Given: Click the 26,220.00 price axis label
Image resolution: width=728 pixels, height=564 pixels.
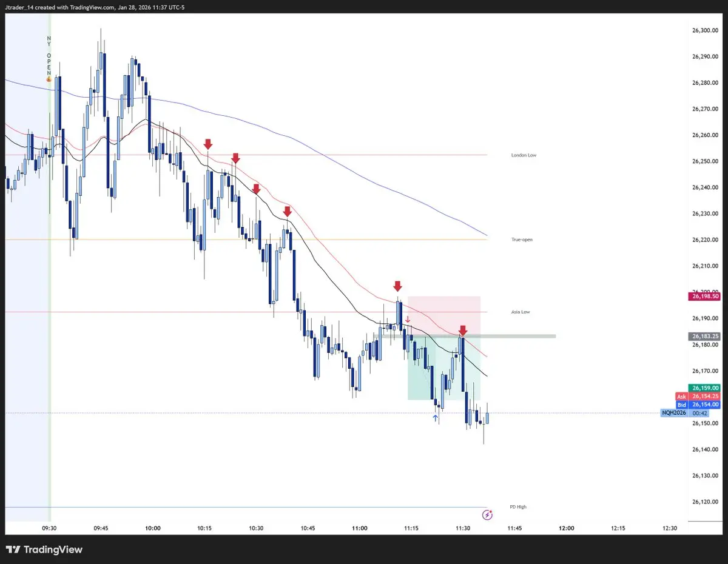Looking at the screenshot, I should click(704, 240).
